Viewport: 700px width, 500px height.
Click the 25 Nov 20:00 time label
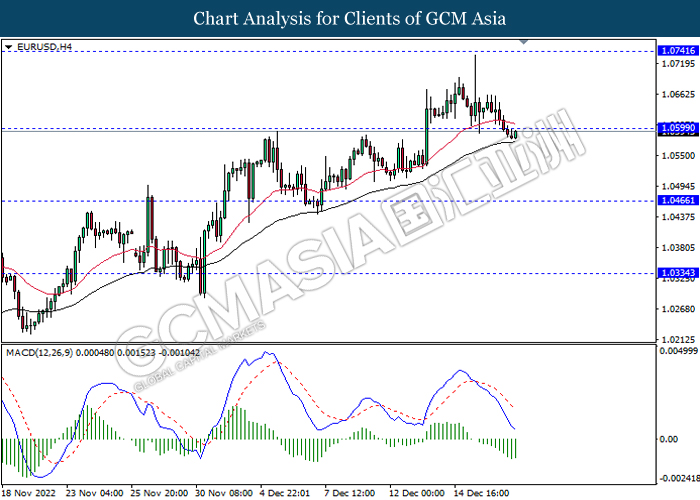(x=159, y=493)
